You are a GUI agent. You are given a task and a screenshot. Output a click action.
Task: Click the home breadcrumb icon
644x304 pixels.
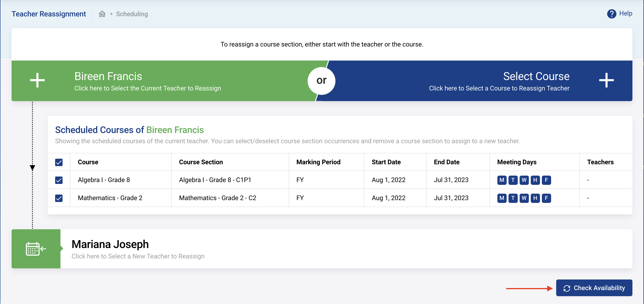[102, 14]
